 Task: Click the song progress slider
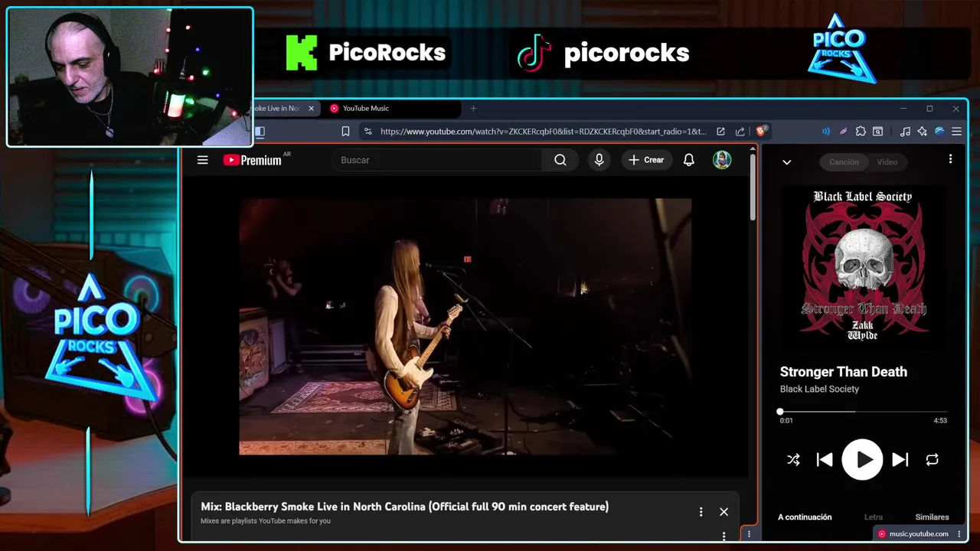point(864,412)
